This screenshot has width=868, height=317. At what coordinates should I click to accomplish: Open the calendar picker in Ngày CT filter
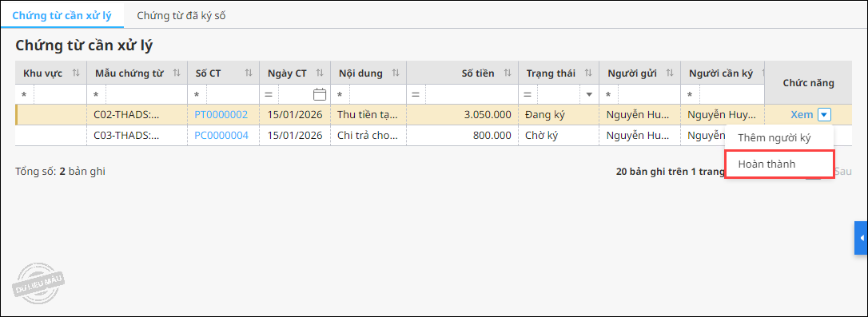(x=320, y=94)
